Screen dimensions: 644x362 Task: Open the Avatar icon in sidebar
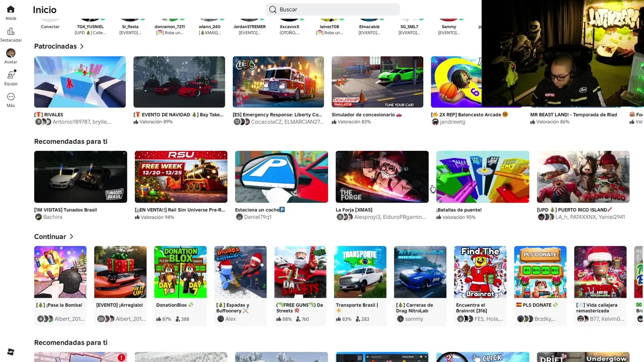[11, 53]
